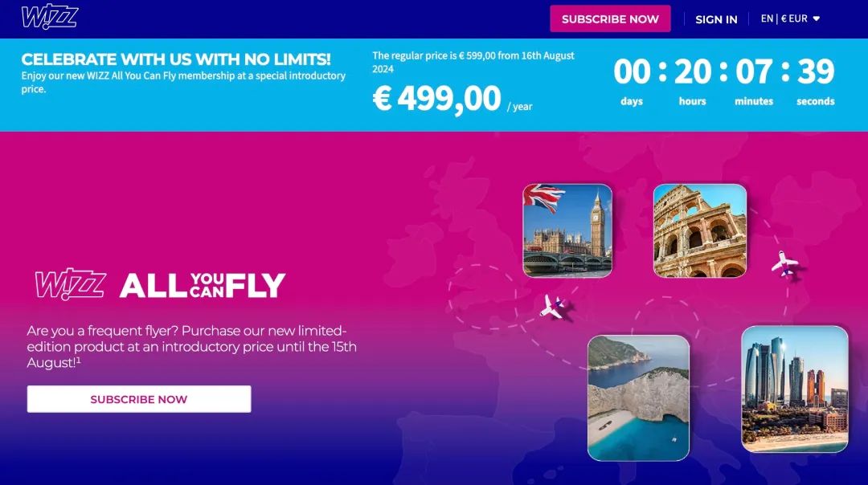Select the Zakynthos beach thumbnail
868x485 pixels.
click(x=638, y=397)
